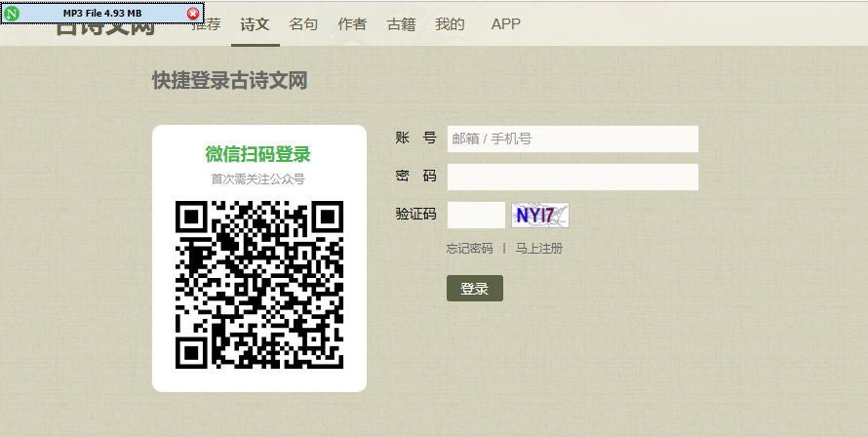Click the 古诗文网 site logo
This screenshot has width=868, height=437.
click(105, 27)
